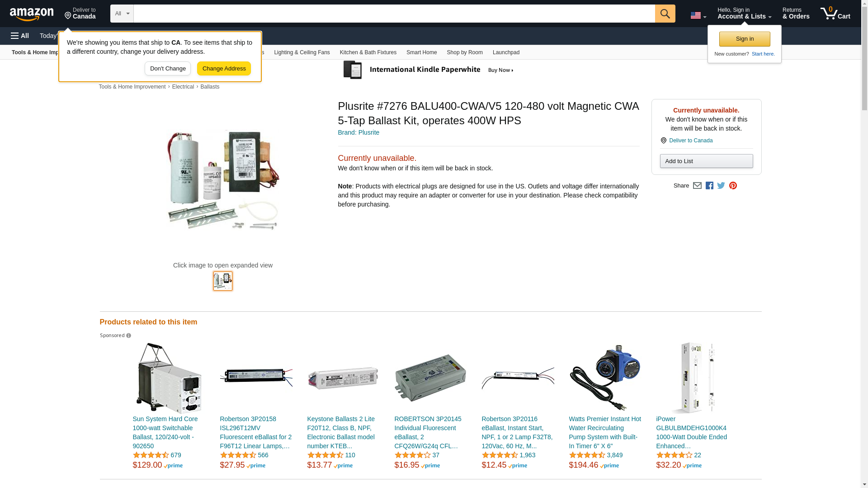Viewport: 868px width, 488px height.
Task: Select the ballast kit image thumbnail
Action: point(223,281)
